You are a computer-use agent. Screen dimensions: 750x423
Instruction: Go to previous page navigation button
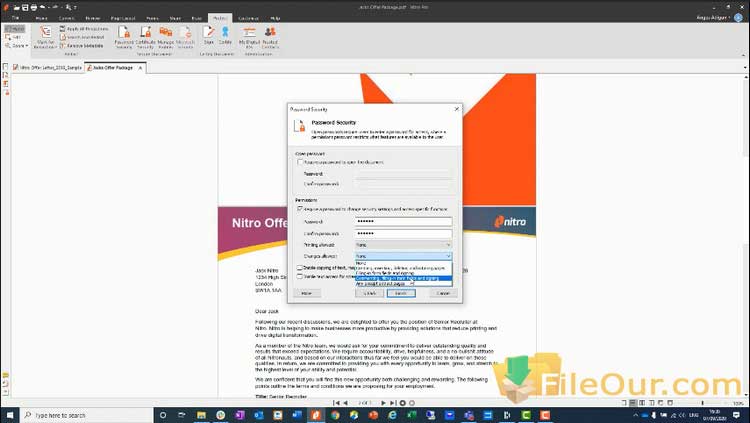click(346, 403)
